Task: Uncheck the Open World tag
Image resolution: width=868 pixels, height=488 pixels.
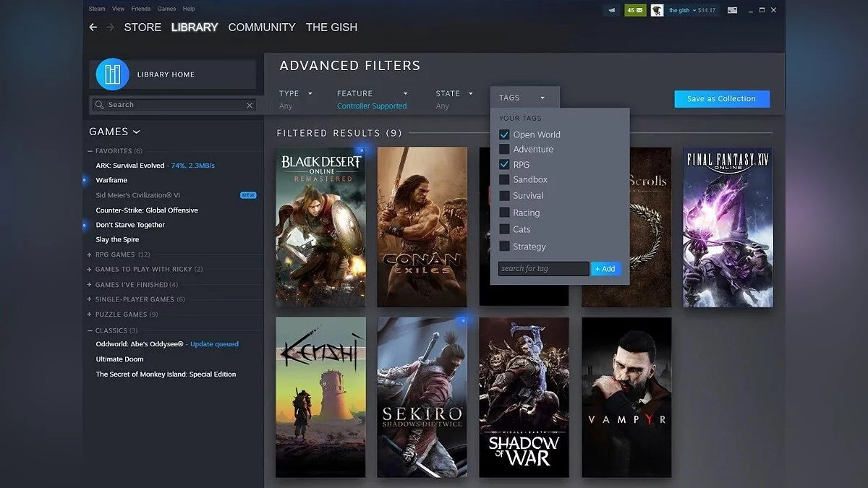Action: coord(504,134)
